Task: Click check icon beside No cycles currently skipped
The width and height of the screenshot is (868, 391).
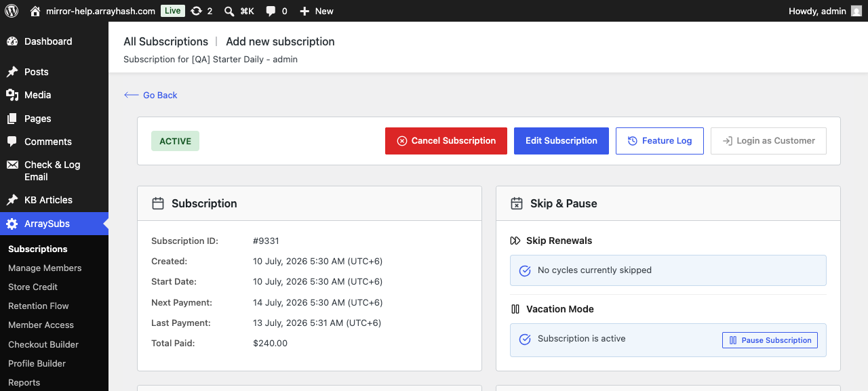Action: pyautogui.click(x=524, y=270)
